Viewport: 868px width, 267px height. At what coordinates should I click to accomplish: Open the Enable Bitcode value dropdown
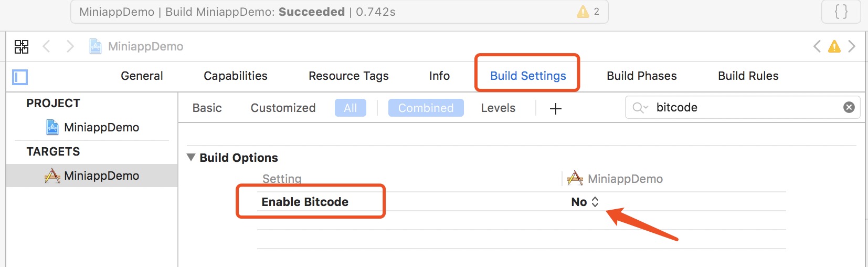(x=585, y=202)
